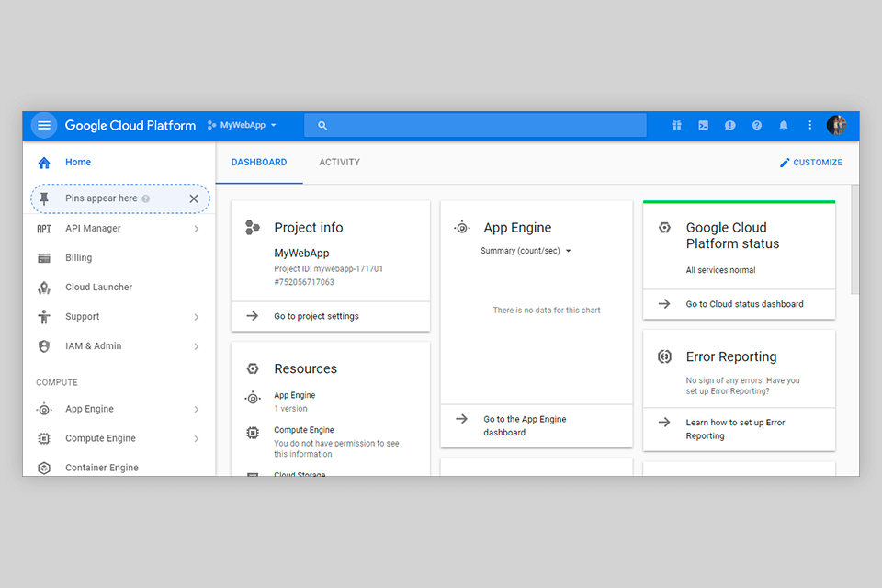Click the sidebar Compute Engine chip icon
Viewport: 882px width, 588px height.
[x=44, y=438]
